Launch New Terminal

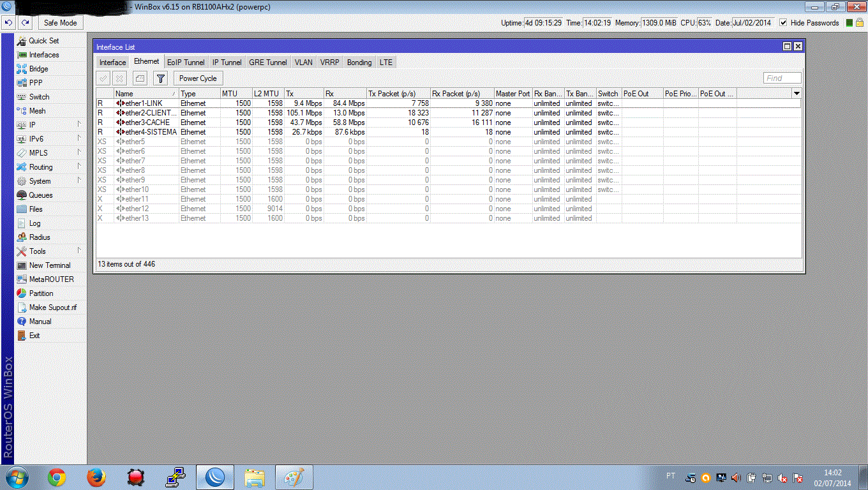[50, 265]
